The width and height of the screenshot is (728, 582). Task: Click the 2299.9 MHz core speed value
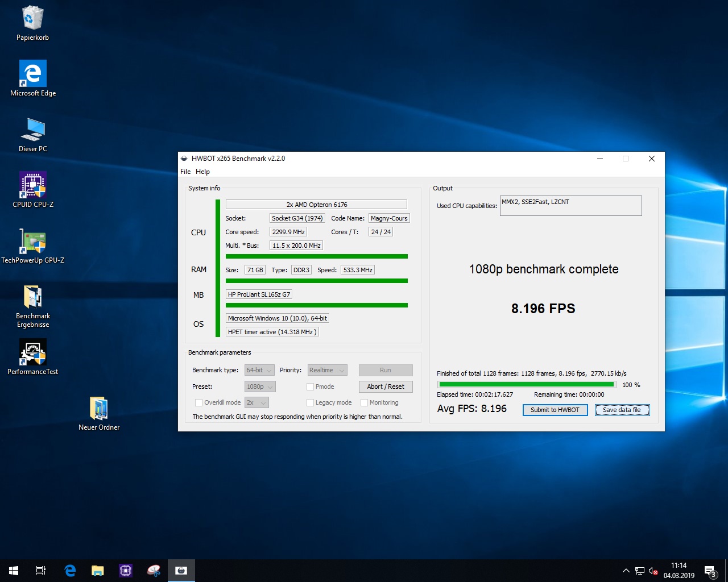[x=288, y=232]
